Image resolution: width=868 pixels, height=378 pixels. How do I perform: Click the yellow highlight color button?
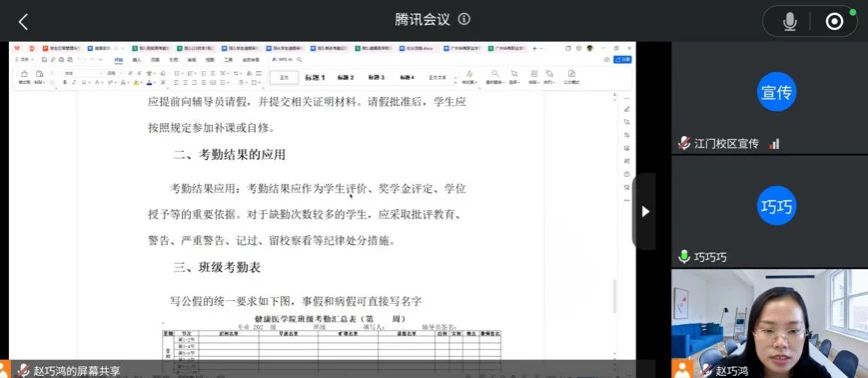coord(136,82)
